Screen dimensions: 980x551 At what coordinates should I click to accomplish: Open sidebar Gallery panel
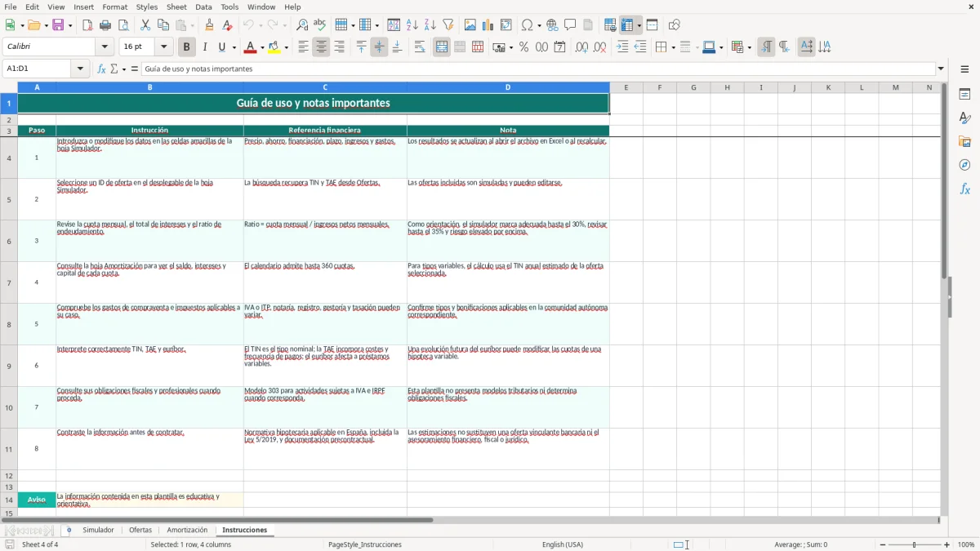click(964, 141)
